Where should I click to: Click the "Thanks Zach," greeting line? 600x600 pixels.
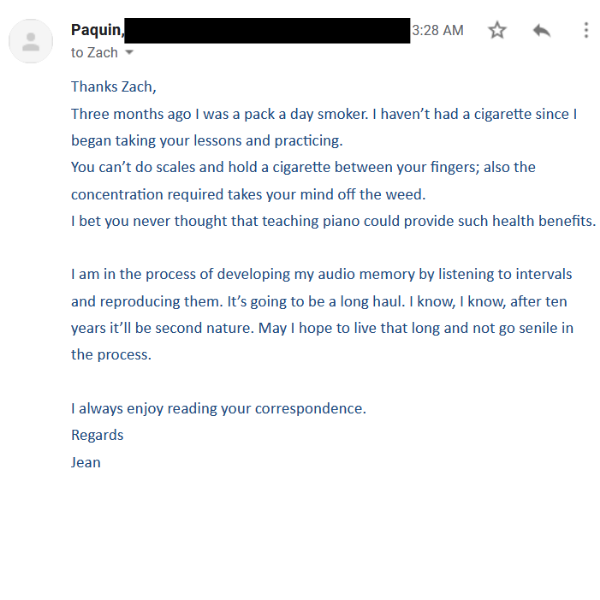[113, 87]
